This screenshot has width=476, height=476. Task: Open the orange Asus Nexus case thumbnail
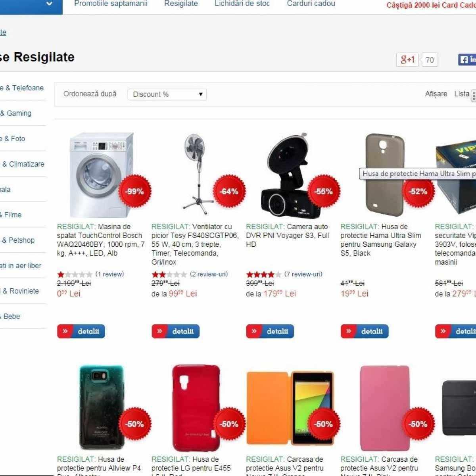[290, 409]
